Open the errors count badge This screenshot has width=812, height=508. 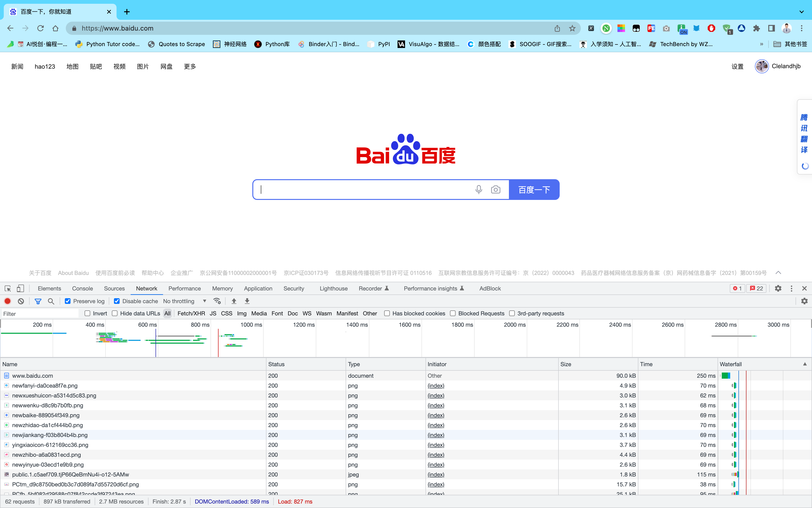coord(737,288)
